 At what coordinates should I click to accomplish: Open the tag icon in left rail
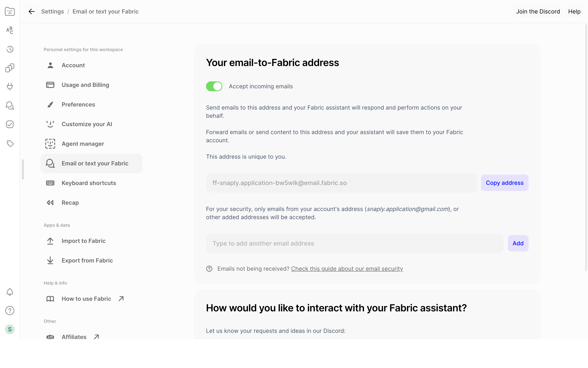[10, 143]
